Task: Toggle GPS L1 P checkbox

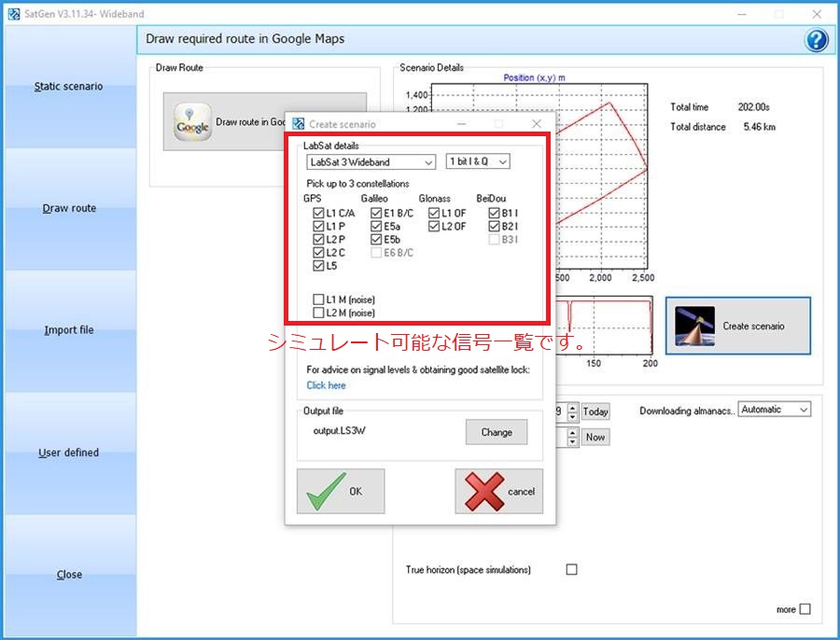Action: click(318, 226)
